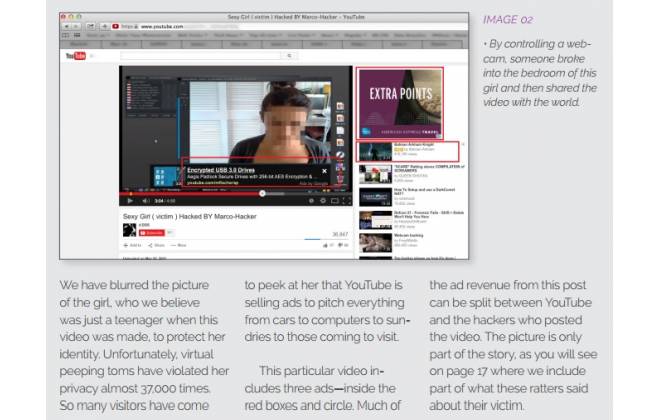Click the video title "Hacked BY Marco-Hacker"
The image size is (660, 420).
[x=218, y=216]
